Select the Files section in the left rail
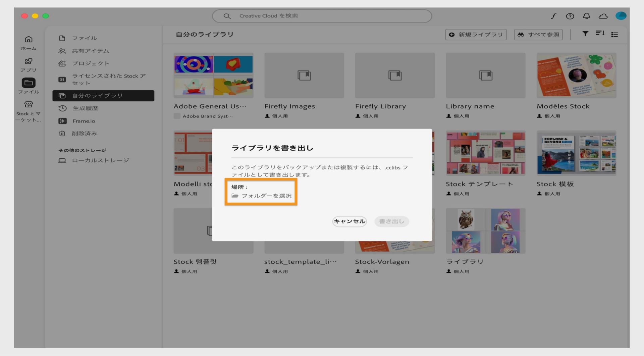The image size is (644, 356). pyautogui.click(x=29, y=86)
